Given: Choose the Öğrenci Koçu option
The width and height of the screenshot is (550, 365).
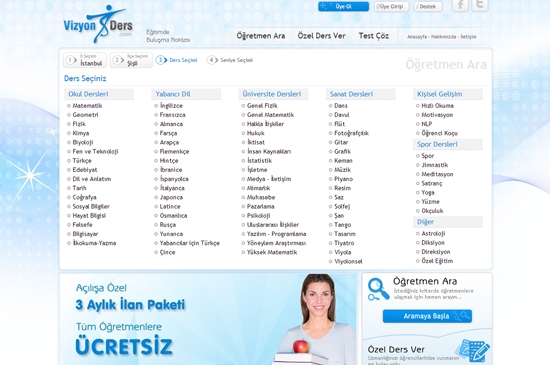Looking at the screenshot, I should (x=440, y=133).
